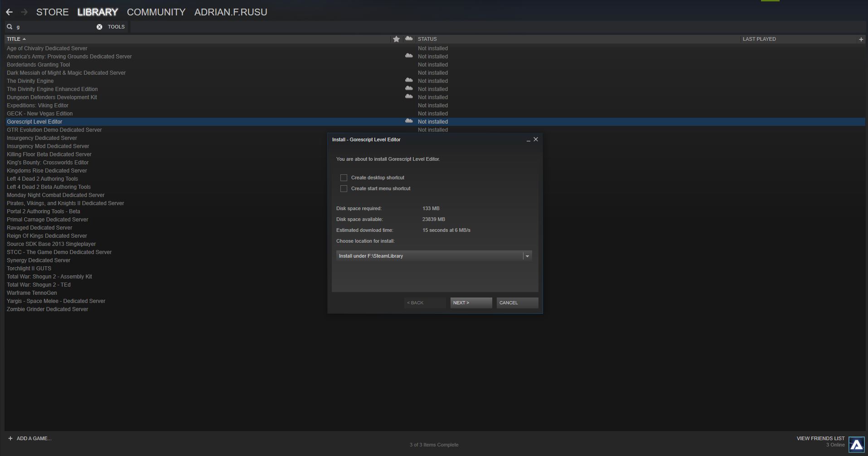
Task: Select Insurgency Dedicated Server
Action: (42, 138)
